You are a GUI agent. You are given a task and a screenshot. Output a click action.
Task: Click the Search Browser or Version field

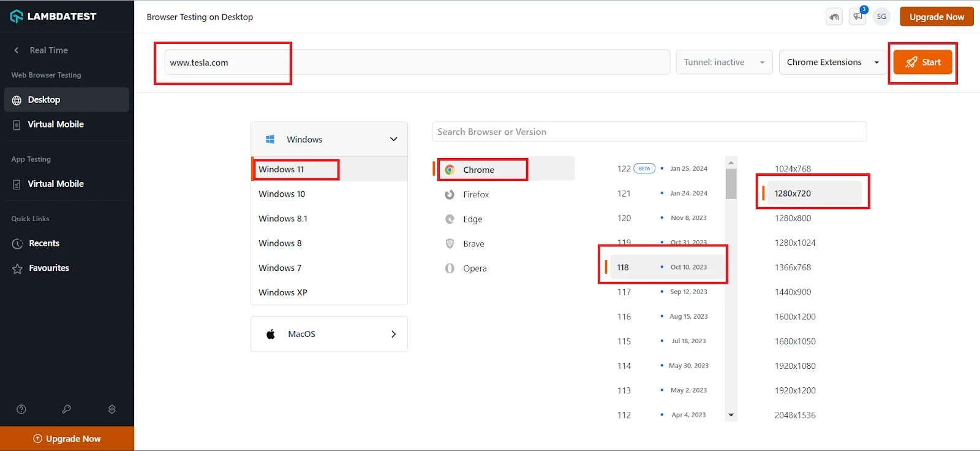pyautogui.click(x=649, y=132)
